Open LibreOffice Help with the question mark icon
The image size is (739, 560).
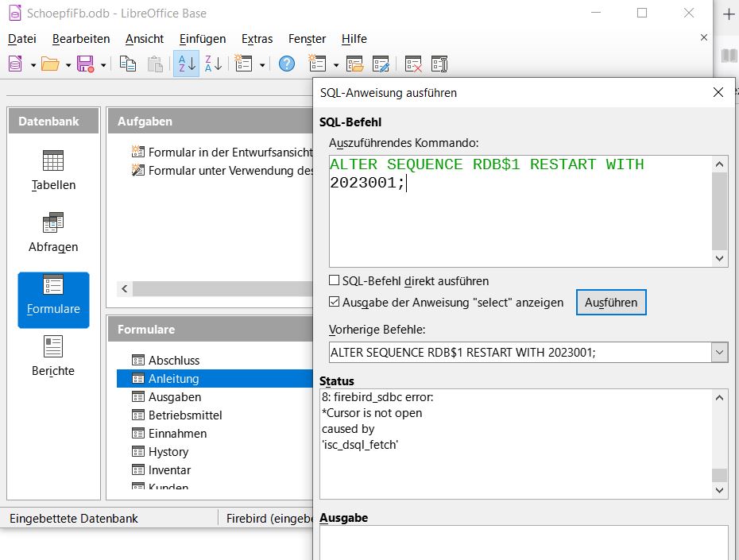coord(287,64)
